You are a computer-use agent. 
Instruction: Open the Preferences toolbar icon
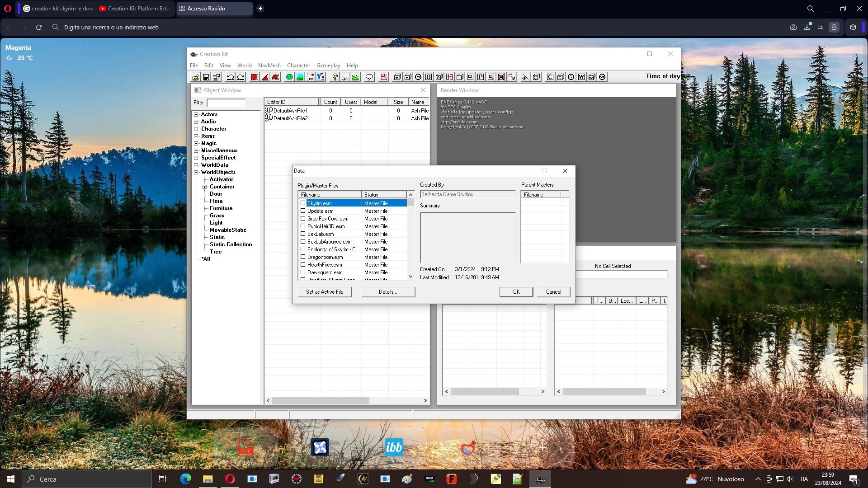(x=217, y=77)
